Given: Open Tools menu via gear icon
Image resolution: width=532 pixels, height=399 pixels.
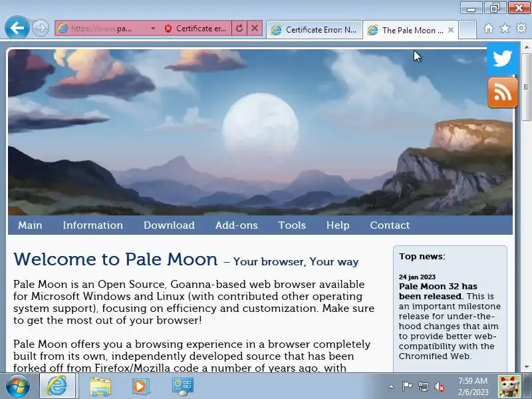Looking at the screenshot, I should tap(521, 28).
